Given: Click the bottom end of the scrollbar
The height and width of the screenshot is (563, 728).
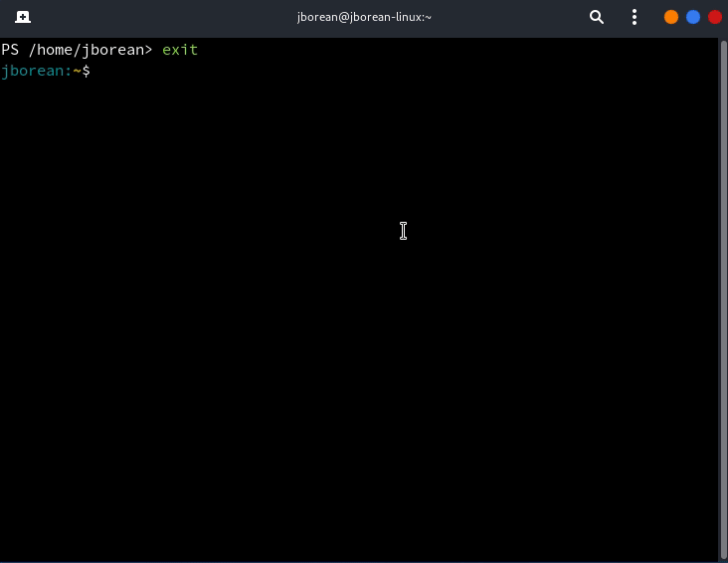Looking at the screenshot, I should 723,553.
